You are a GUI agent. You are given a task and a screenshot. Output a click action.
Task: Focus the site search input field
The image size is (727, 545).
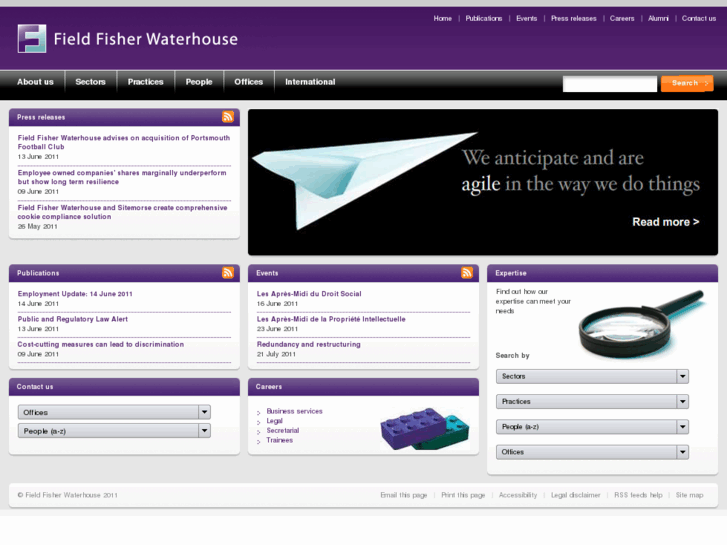[610, 84]
